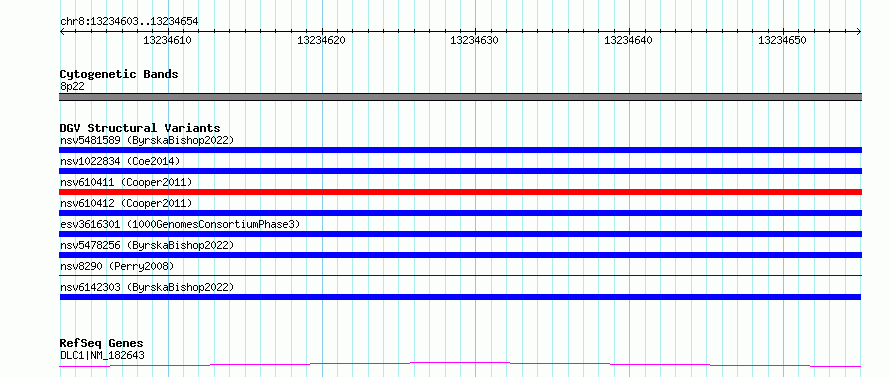
Task: Click the Cytogenetic Bands track title
Action: [x=119, y=74]
